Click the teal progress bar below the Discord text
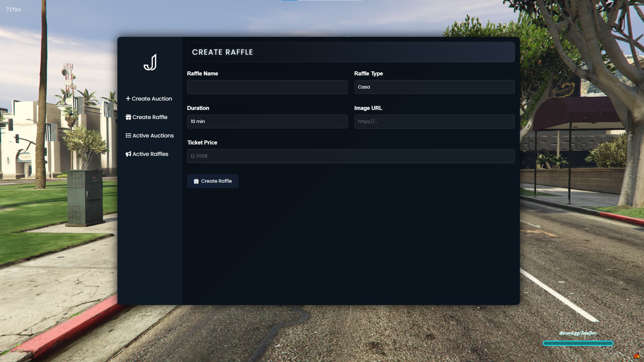644x362 pixels. (x=578, y=343)
